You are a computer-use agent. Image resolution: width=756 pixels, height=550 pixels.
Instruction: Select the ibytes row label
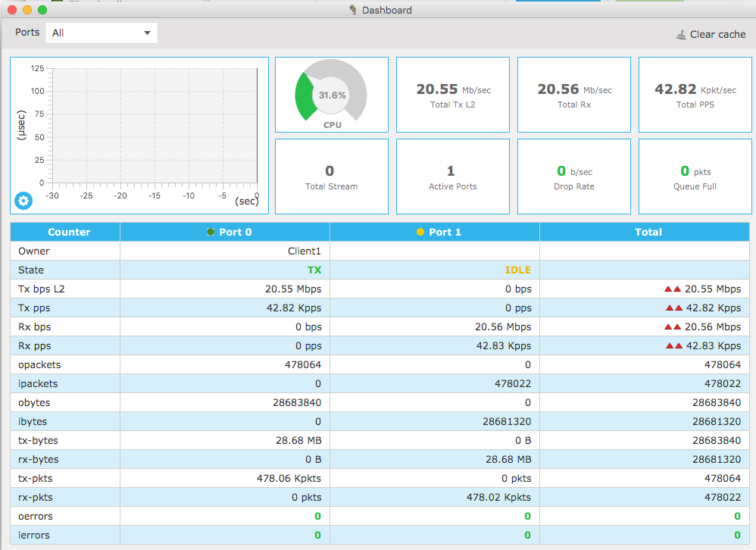click(33, 422)
